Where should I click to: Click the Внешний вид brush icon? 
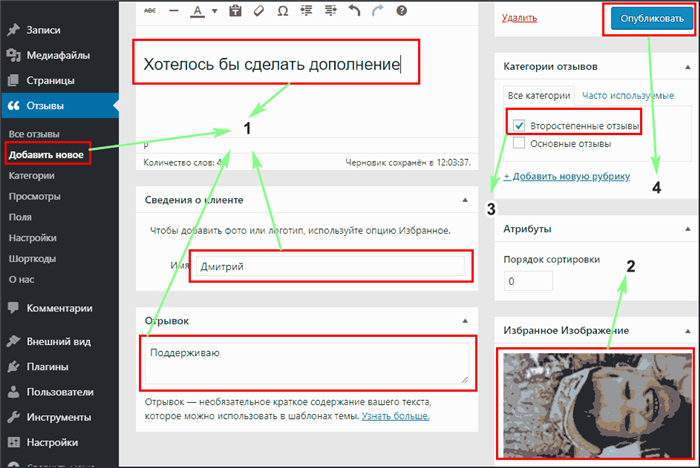(13, 341)
